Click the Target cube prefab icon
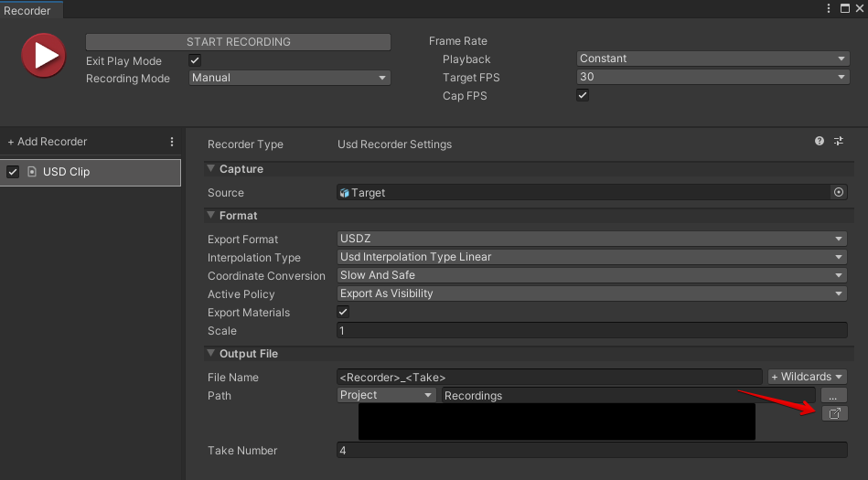Image resolution: width=868 pixels, height=480 pixels. [x=344, y=193]
